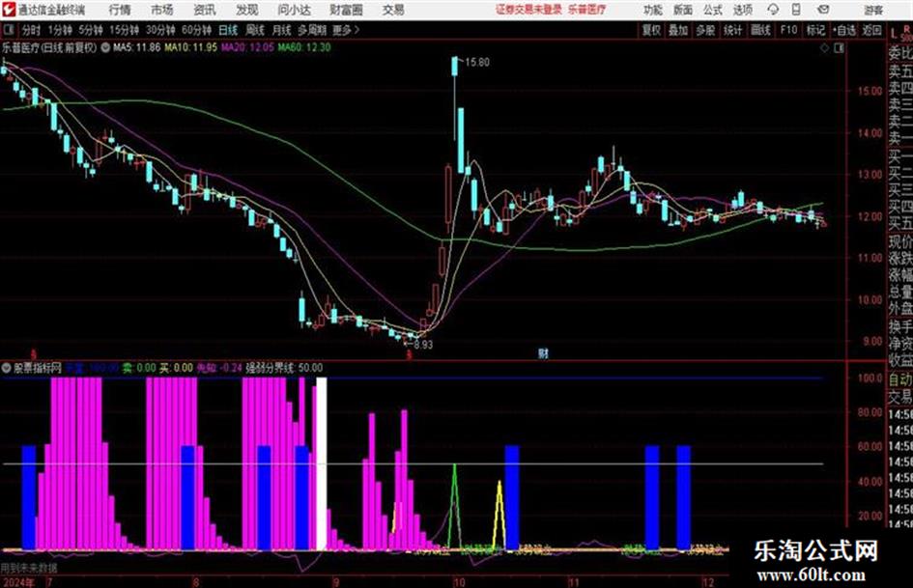
Task: Toggle the panel layout icon left of 分时
Action: [x=8, y=30]
